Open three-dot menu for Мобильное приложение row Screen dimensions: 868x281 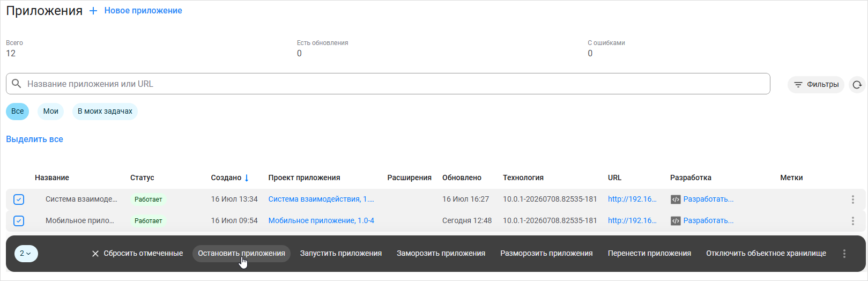pyautogui.click(x=852, y=221)
